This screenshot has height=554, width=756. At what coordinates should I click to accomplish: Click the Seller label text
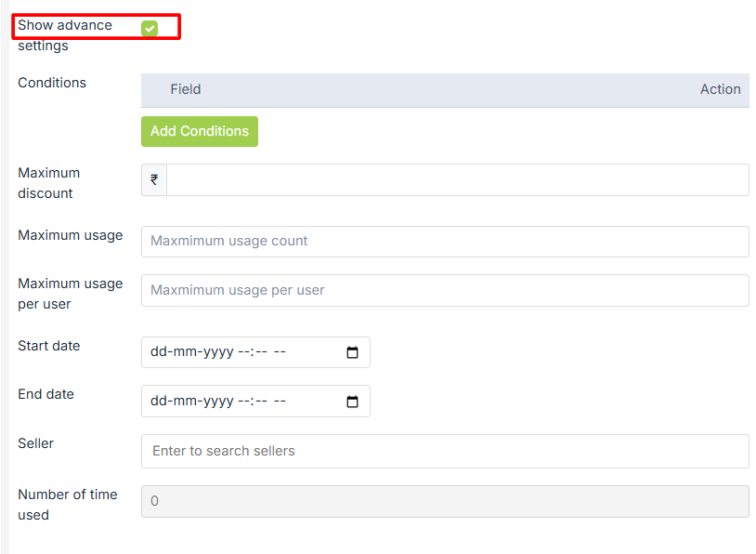(x=36, y=443)
